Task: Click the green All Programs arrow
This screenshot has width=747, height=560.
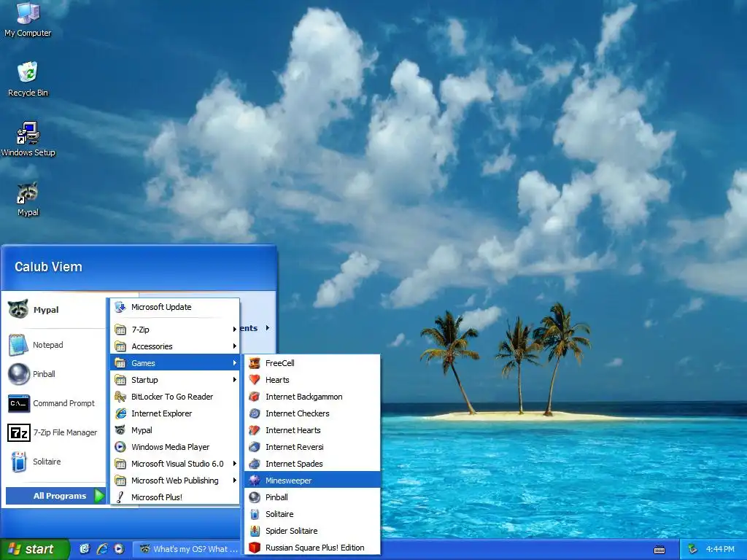Action: (x=99, y=496)
